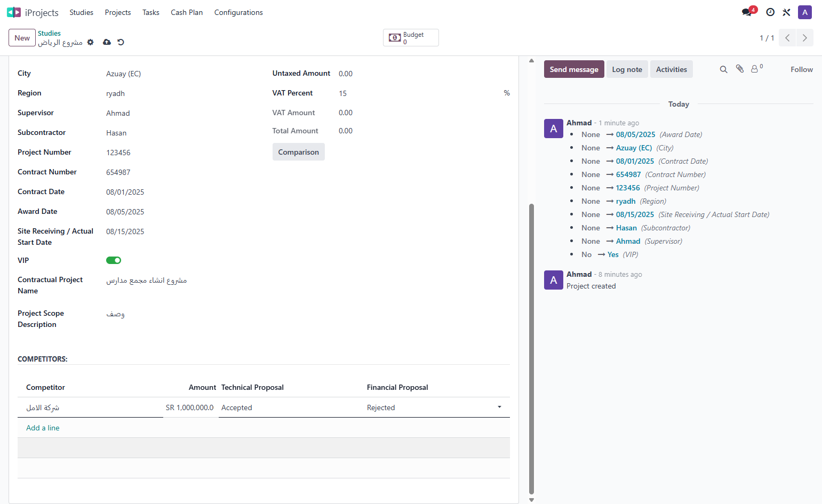Open Activities button in the chatter
The width and height of the screenshot is (822, 504).
[x=672, y=69]
